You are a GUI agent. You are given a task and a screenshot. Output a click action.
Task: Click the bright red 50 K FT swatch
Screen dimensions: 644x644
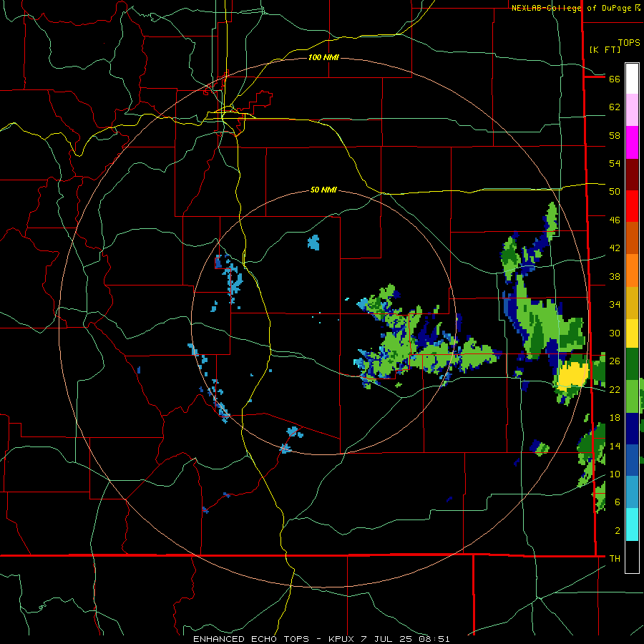(x=632, y=206)
